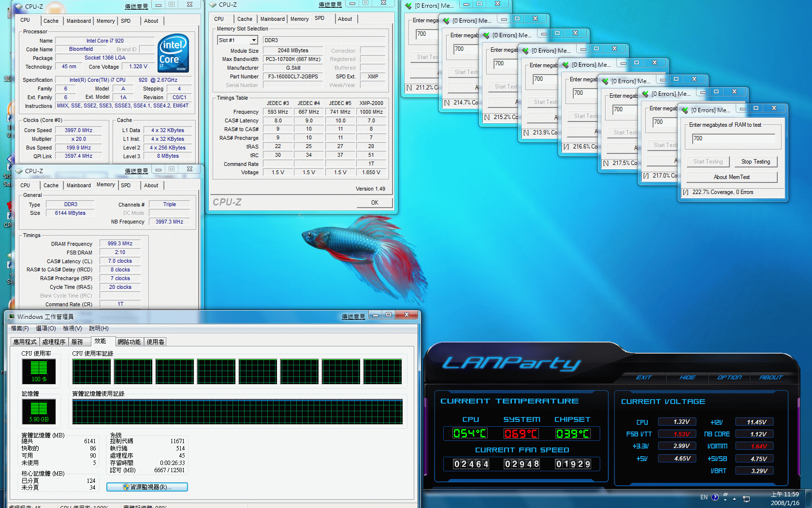Open the Memory tab in the SPD CPU-Z window
The width and height of the screenshot is (812, 508).
click(x=300, y=19)
